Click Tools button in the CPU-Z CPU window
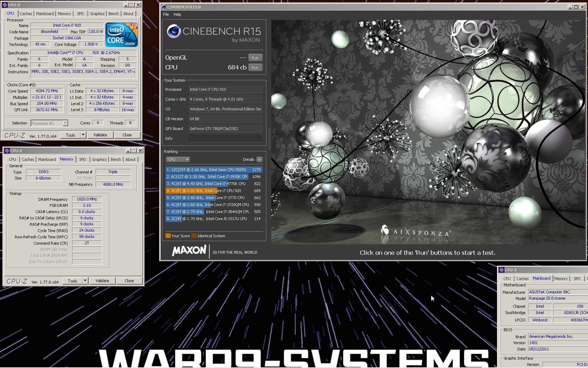This screenshot has height=368, width=588. 70,135
